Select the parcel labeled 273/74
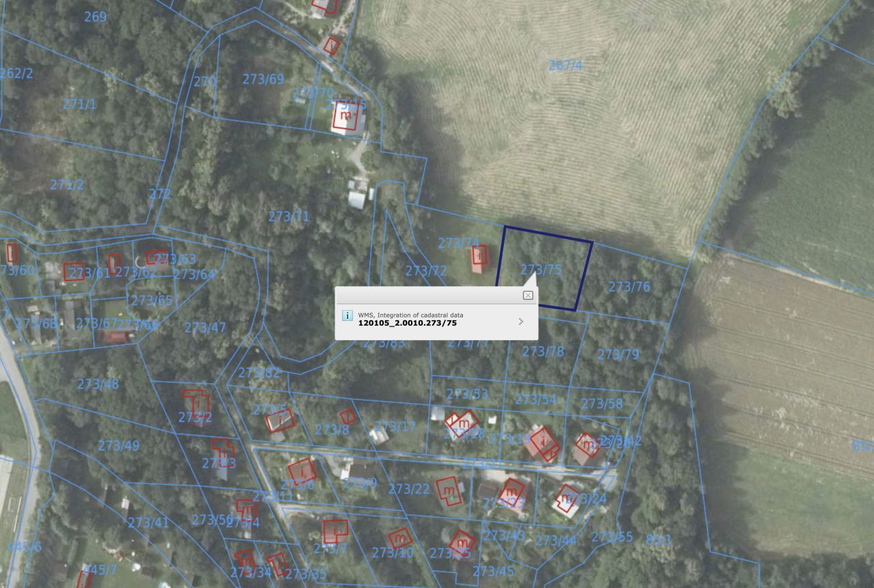 click(x=458, y=243)
